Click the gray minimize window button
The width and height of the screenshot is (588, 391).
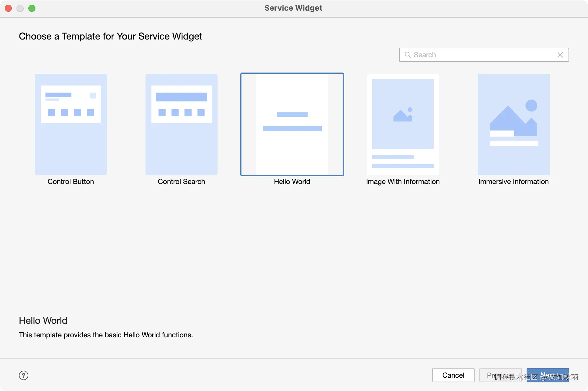20,8
